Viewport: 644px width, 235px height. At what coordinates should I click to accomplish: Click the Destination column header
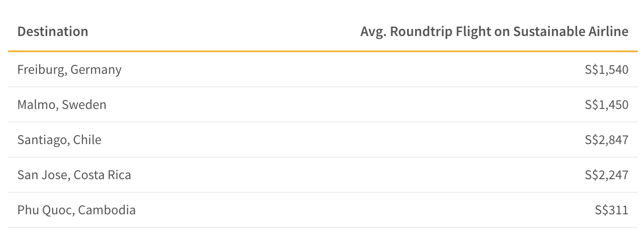(x=53, y=32)
